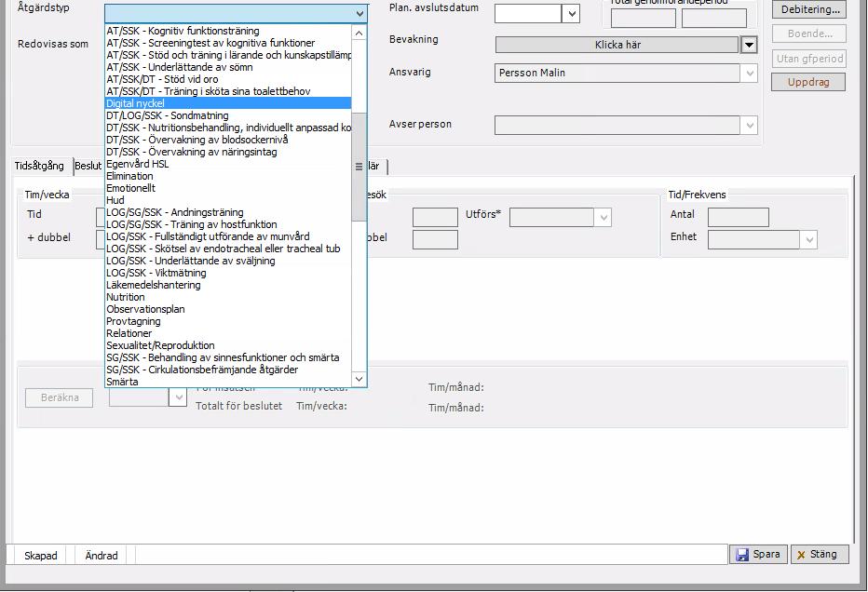Select LOG/SG/SSK - Andningsträning
The image size is (868, 592).
click(227, 212)
